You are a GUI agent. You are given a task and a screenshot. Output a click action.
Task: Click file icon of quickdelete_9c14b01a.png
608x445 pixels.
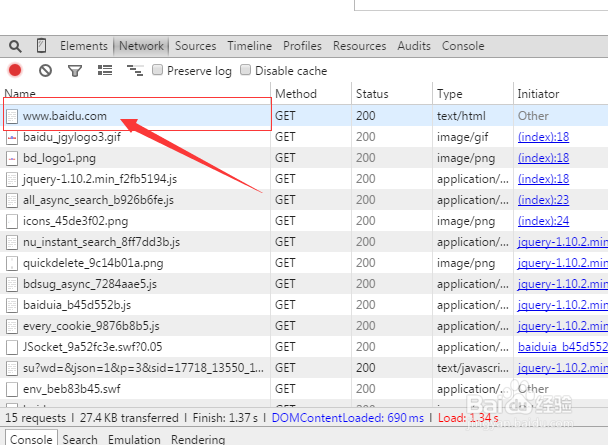click(12, 263)
